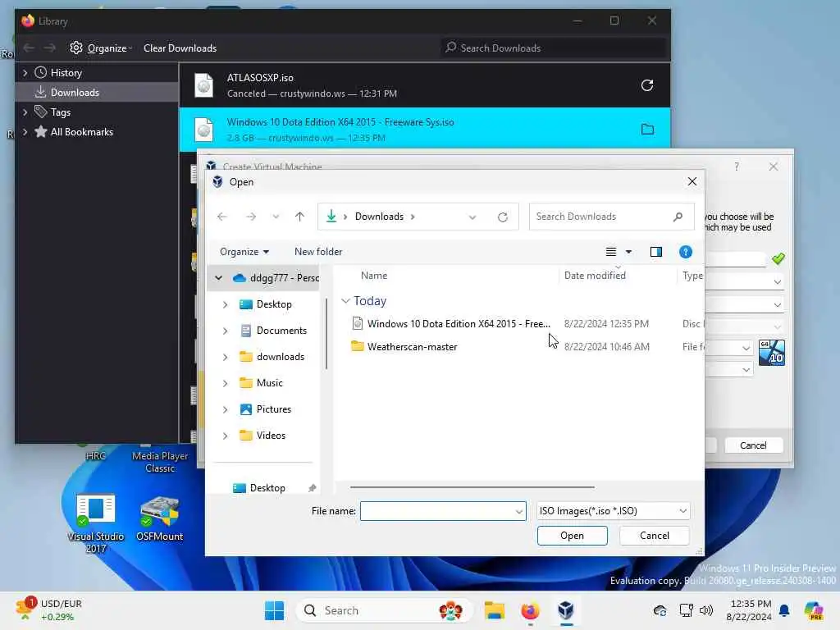This screenshot has width=840, height=630.
Task: Focus the Search Downloads field in Library
Action: (x=554, y=48)
